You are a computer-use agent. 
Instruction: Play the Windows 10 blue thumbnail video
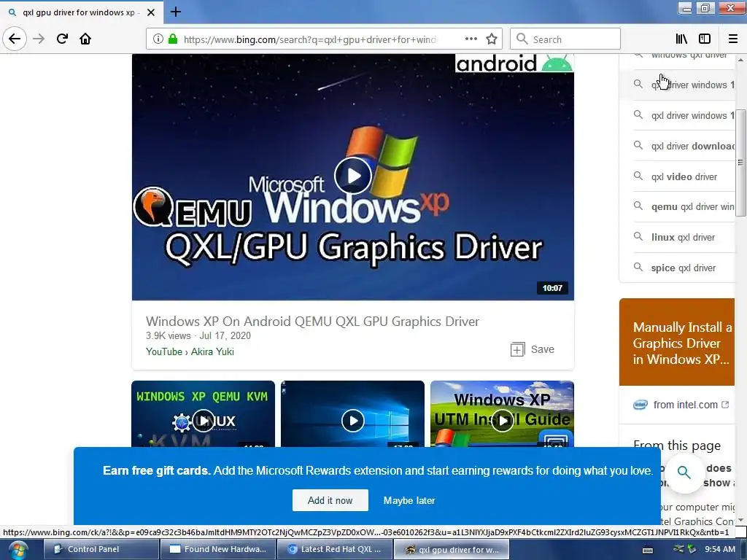tap(352, 421)
